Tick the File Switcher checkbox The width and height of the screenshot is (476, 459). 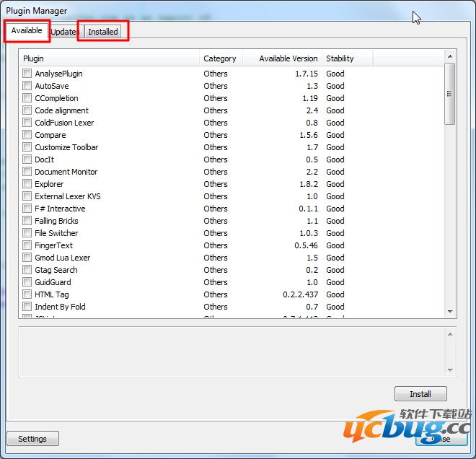(27, 232)
